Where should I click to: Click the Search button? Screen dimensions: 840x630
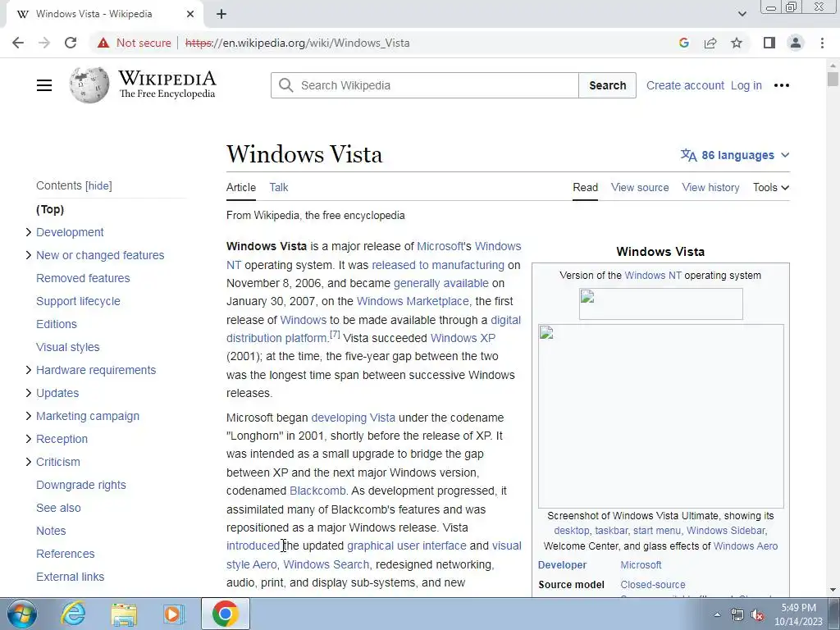[x=608, y=85]
